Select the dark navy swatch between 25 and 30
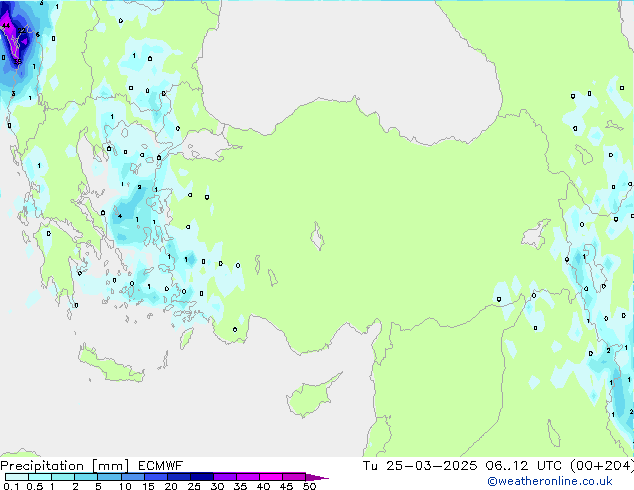 tap(202, 477)
